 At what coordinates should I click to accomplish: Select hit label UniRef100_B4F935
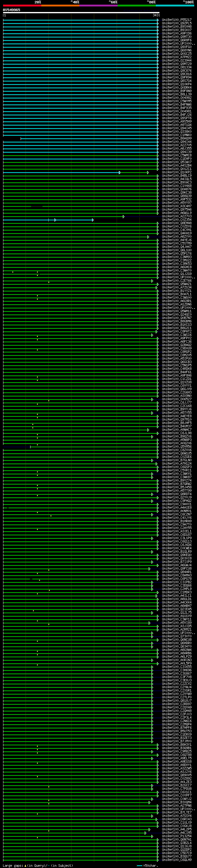(177, 108)
